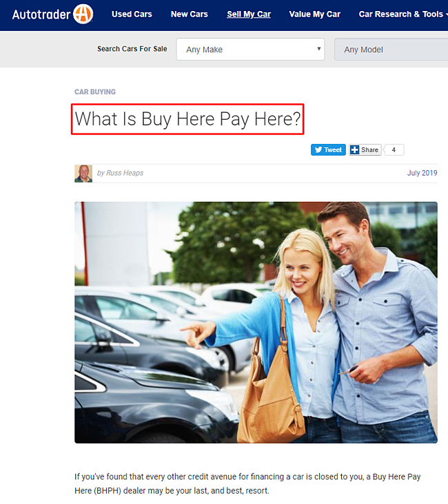Click the Autotrader logo

pos(52,14)
